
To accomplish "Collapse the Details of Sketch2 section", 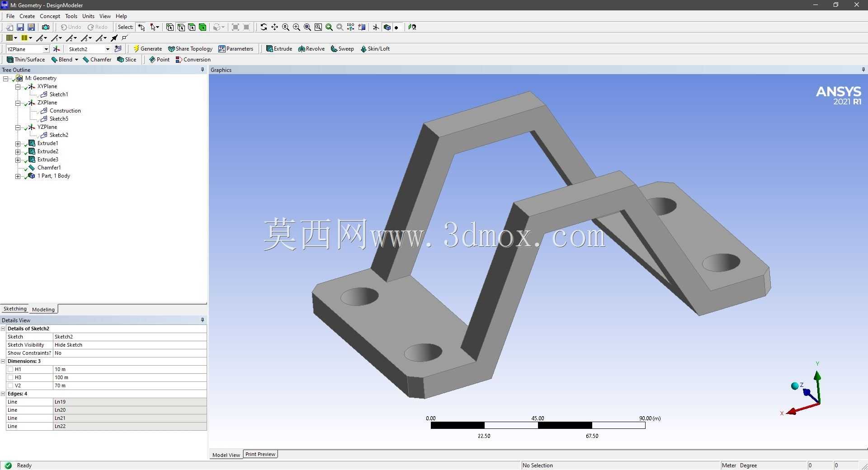I will (3, 329).
